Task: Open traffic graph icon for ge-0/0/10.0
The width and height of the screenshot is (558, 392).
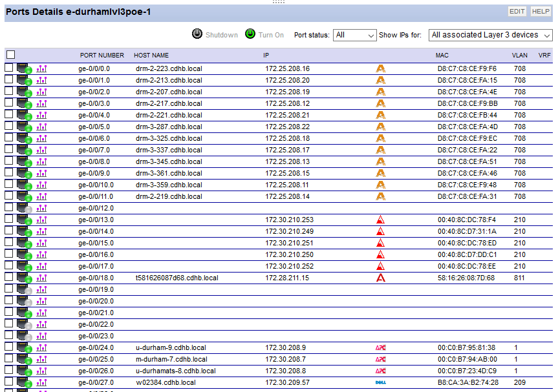Action: 41,185
